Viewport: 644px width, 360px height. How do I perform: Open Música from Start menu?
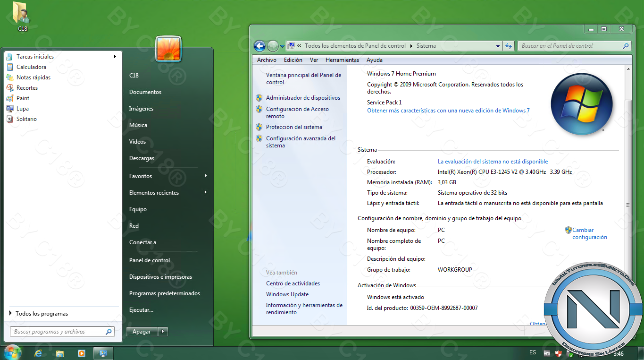tap(138, 125)
